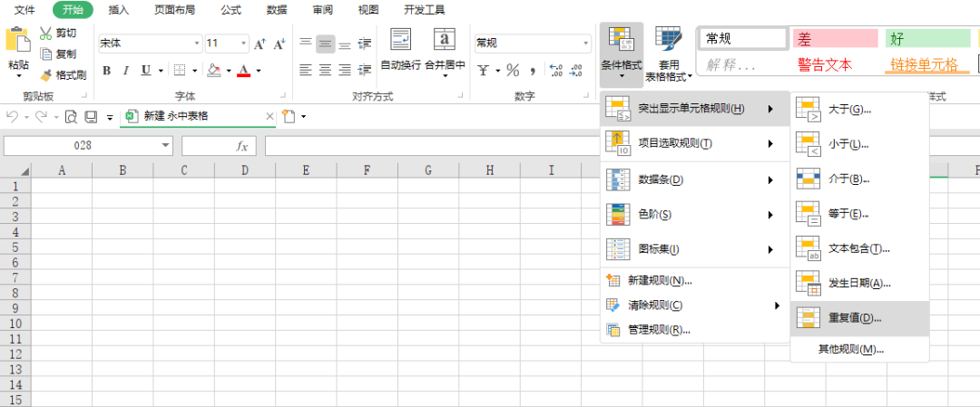Close the 新建 永中表格 document tab
The height and width of the screenshot is (407, 980).
click(269, 116)
